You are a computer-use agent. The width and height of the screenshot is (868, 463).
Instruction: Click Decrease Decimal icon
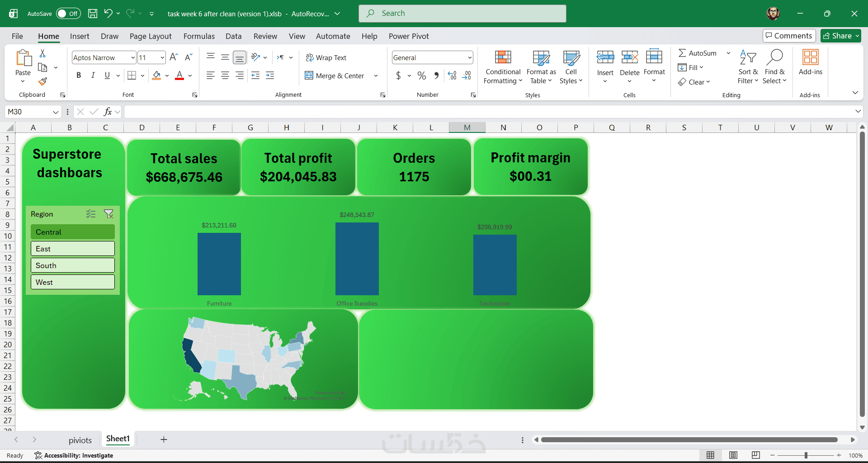coord(467,76)
